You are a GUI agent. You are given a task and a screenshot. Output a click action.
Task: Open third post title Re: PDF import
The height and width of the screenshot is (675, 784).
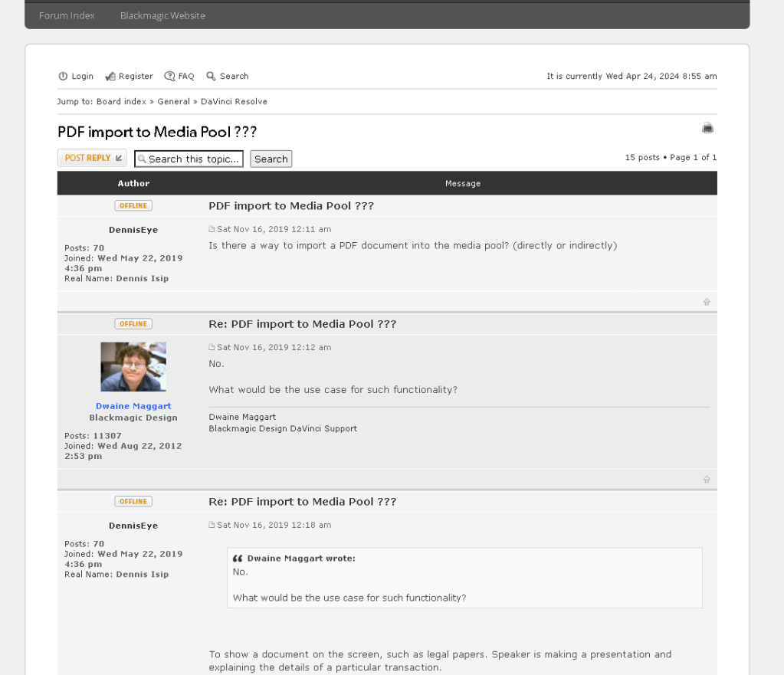303,502
